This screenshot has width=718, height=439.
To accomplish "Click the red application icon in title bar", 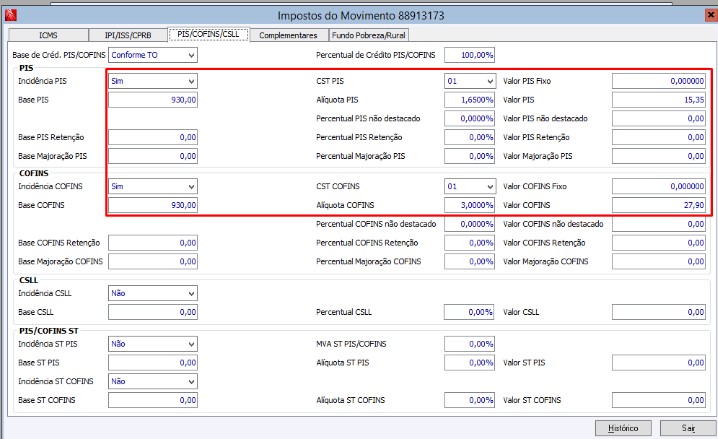I will [11, 16].
